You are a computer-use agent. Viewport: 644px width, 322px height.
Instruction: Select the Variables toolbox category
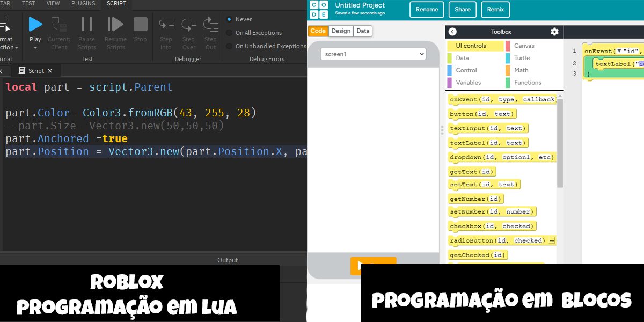tap(475, 83)
